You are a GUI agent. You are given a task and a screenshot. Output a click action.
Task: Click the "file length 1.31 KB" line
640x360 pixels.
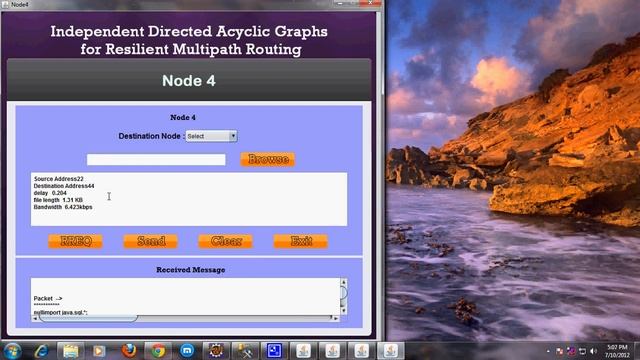pyautogui.click(x=58, y=200)
